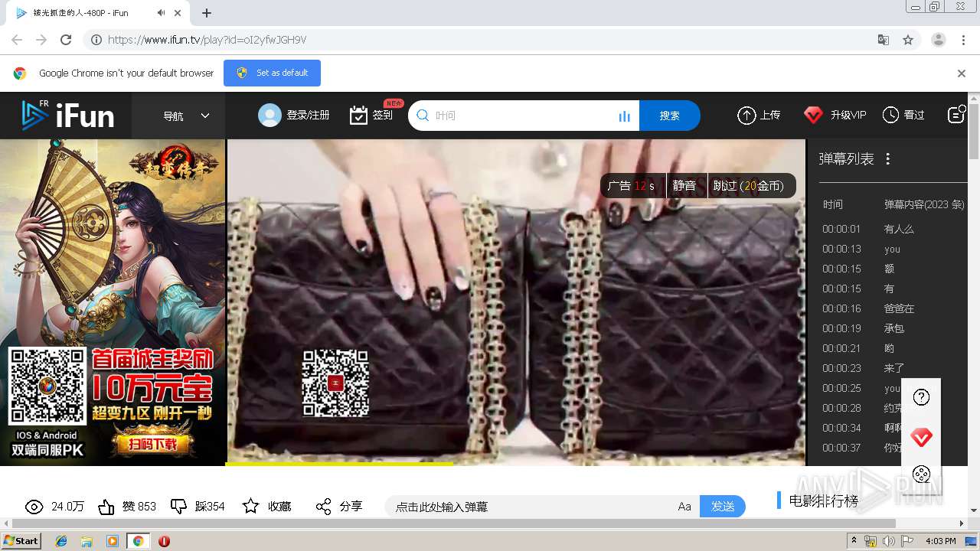Click the QR code in the video
The height and width of the screenshot is (551, 980).
point(335,383)
